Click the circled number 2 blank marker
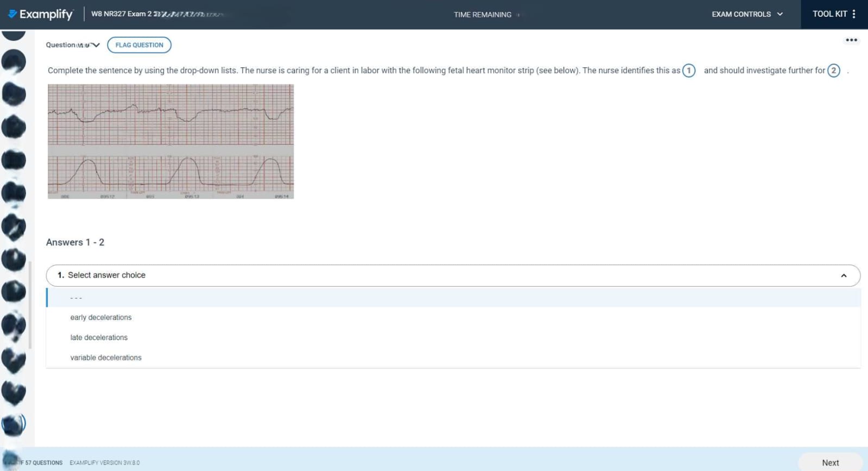This screenshot has width=868, height=471. tap(833, 71)
